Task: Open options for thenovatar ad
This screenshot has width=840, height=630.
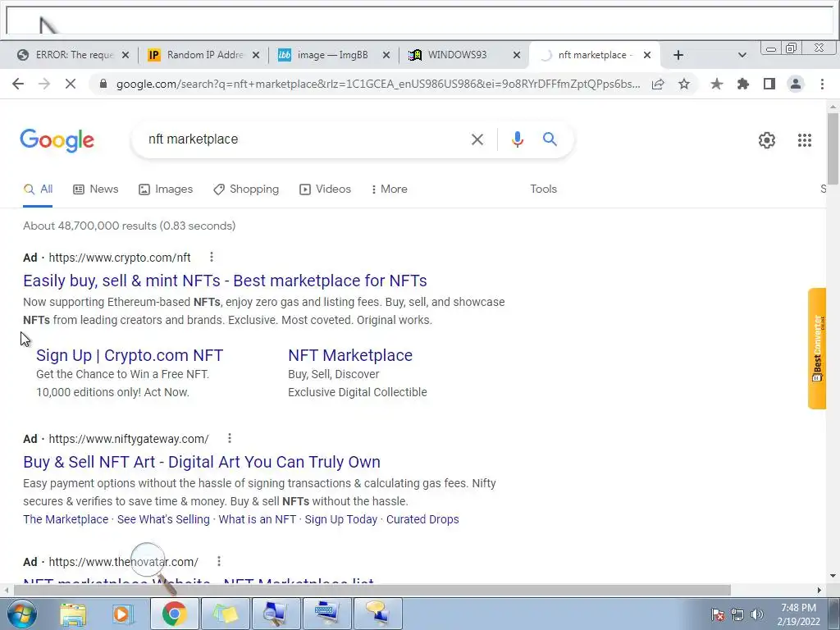Action: pos(218,561)
